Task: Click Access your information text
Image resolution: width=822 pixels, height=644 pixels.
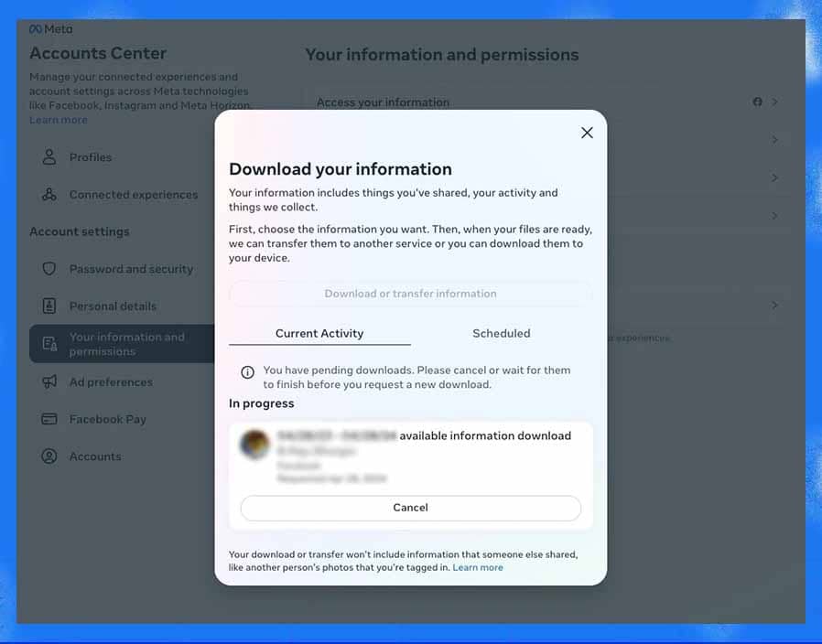Action: 383,102
